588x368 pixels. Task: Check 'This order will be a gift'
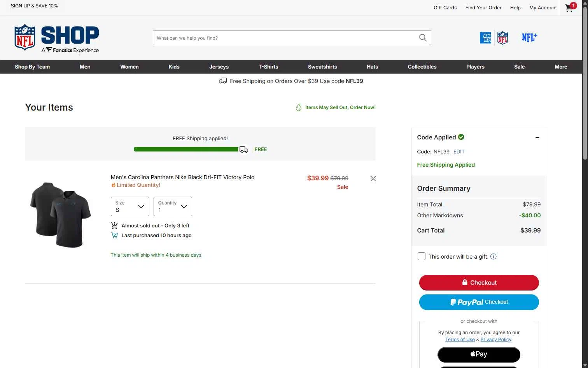(422, 256)
